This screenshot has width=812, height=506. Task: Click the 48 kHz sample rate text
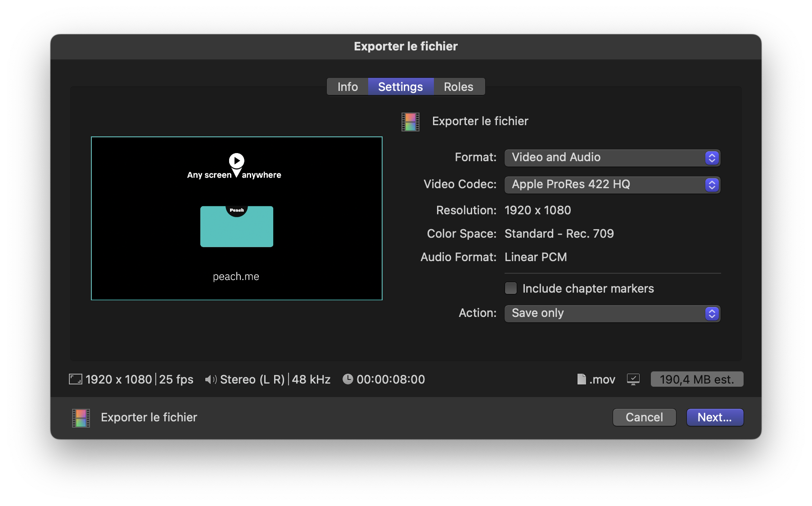(311, 379)
